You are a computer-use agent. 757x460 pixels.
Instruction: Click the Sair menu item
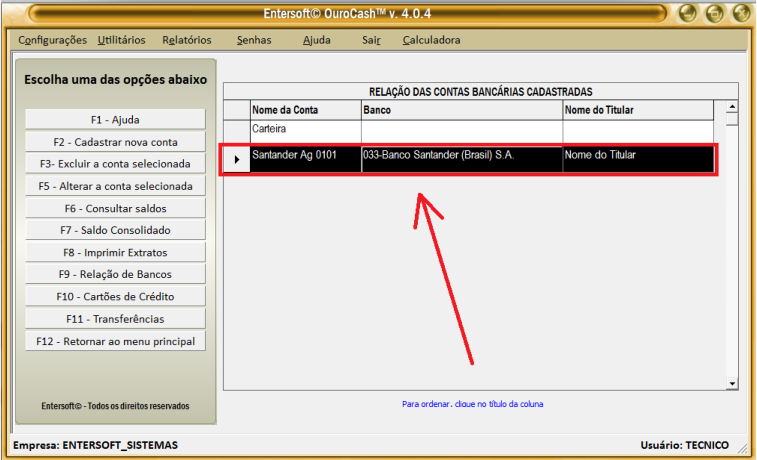point(371,40)
